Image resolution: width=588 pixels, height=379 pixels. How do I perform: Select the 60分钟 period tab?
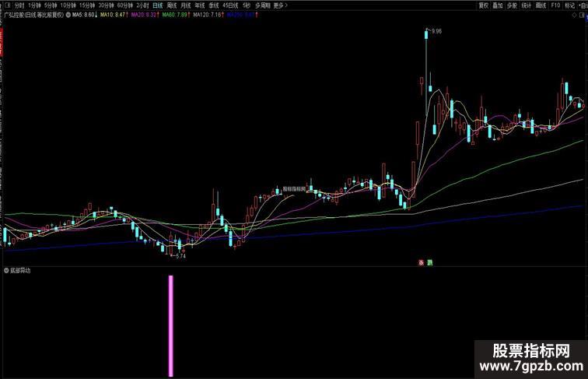pos(125,5)
